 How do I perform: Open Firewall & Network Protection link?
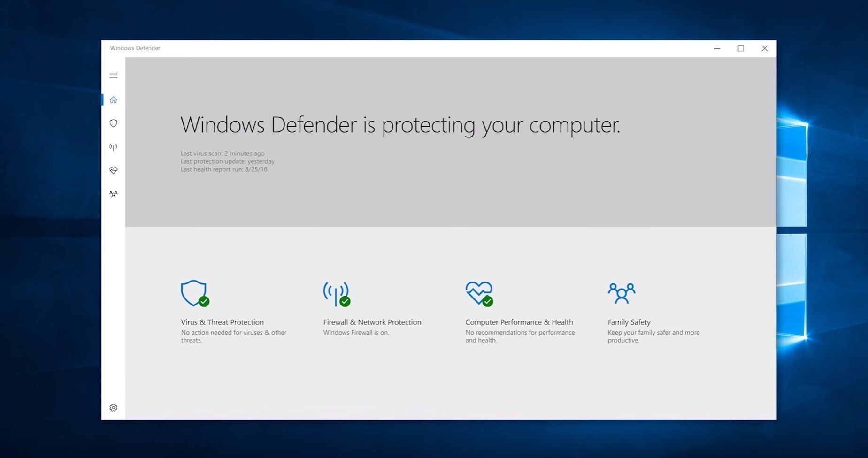point(372,322)
